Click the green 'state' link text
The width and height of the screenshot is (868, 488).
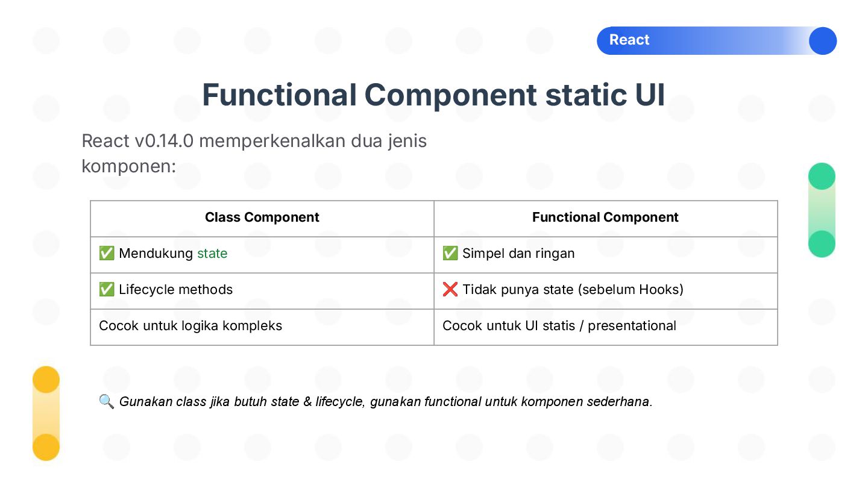coord(212,254)
